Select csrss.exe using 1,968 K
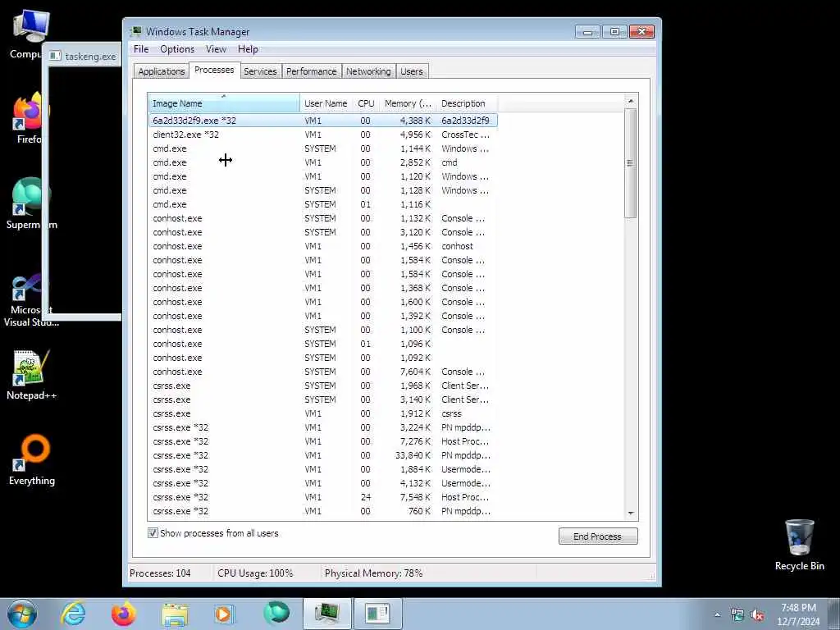The height and width of the screenshot is (630, 840). point(323,386)
